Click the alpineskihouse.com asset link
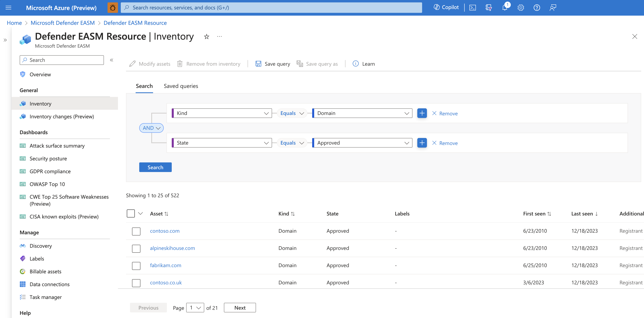The width and height of the screenshot is (644, 318). click(173, 248)
